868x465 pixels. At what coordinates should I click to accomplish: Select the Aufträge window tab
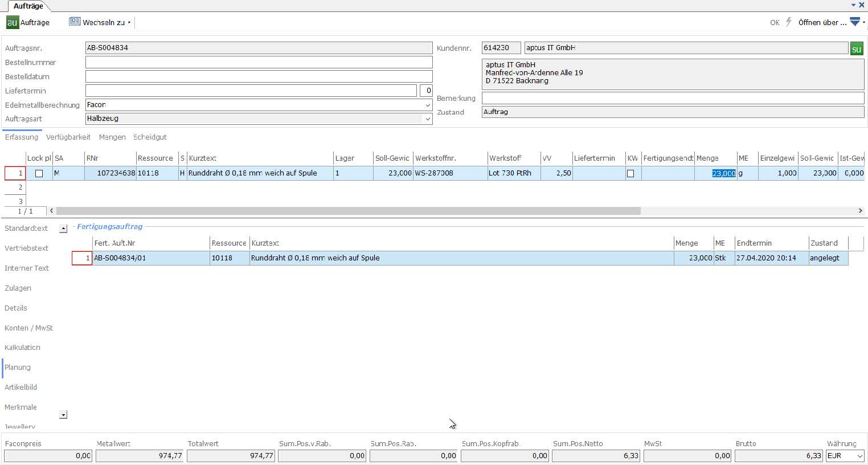28,6
